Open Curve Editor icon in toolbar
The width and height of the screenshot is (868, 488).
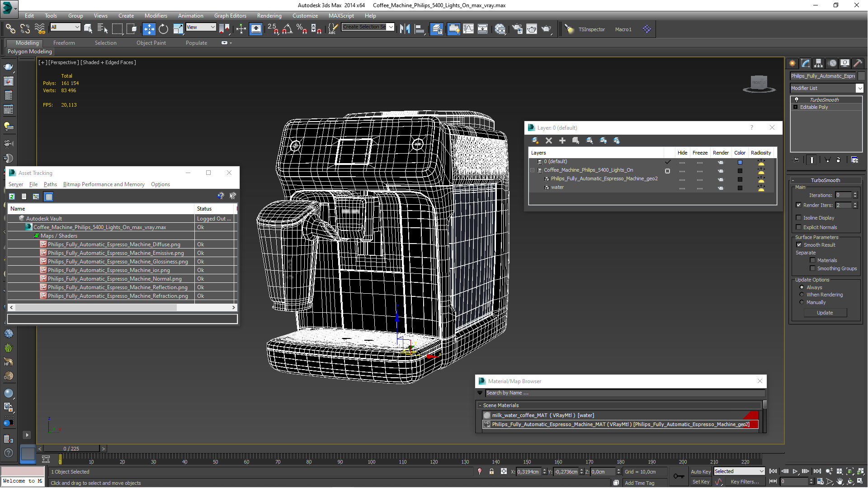point(468,29)
